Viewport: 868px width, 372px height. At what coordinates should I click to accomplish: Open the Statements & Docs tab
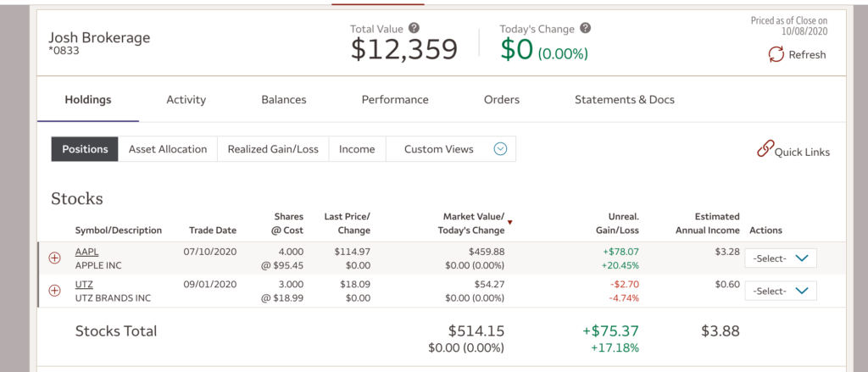coord(624,100)
